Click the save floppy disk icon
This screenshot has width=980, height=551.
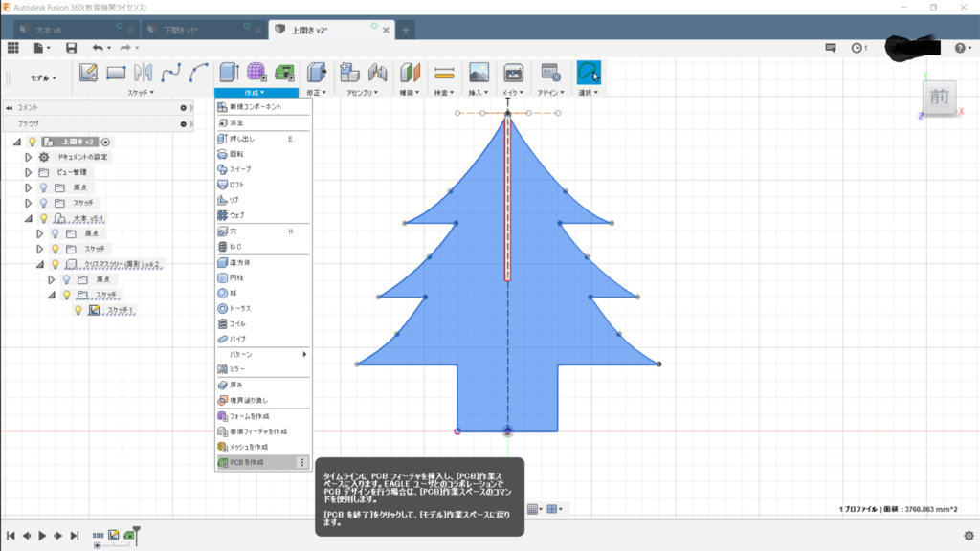pos(71,48)
